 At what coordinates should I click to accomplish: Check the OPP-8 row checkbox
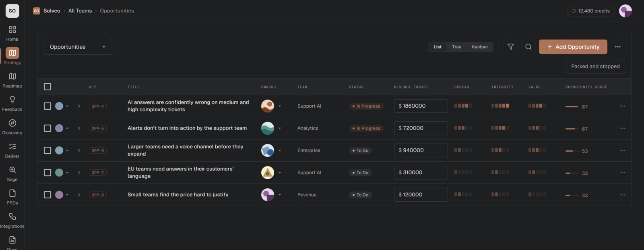[47, 195]
